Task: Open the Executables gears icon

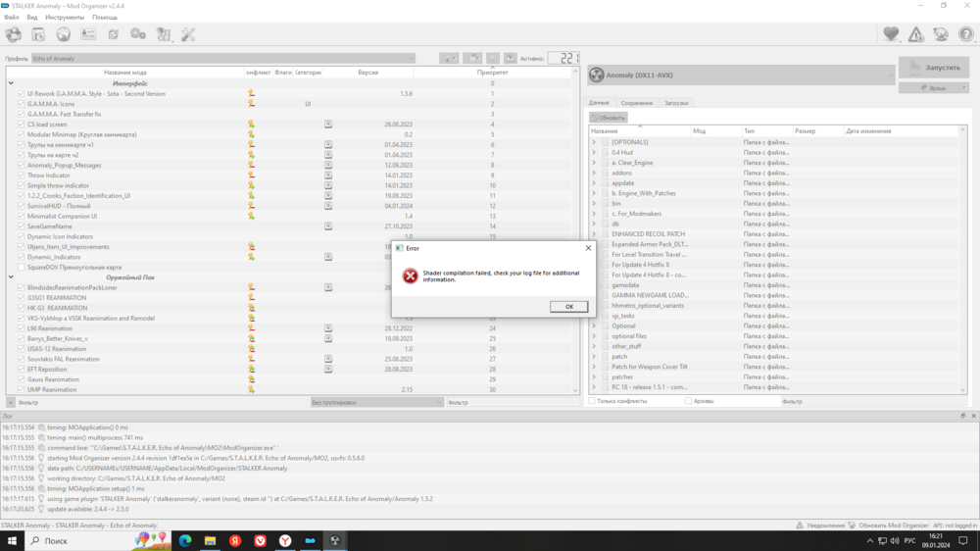Action: (138, 35)
